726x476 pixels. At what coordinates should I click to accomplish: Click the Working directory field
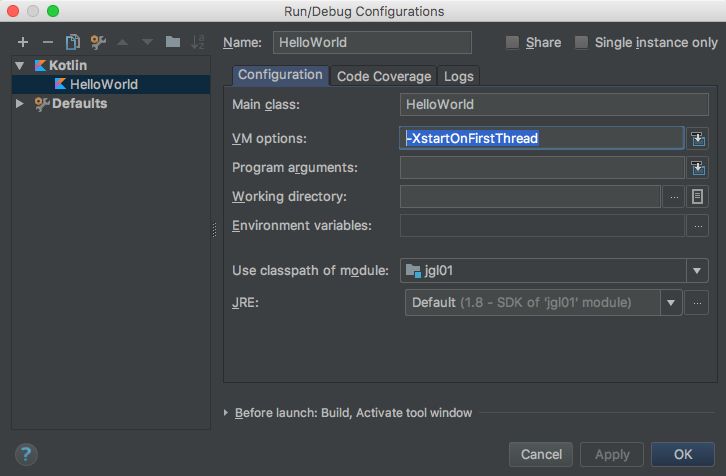[530, 197]
